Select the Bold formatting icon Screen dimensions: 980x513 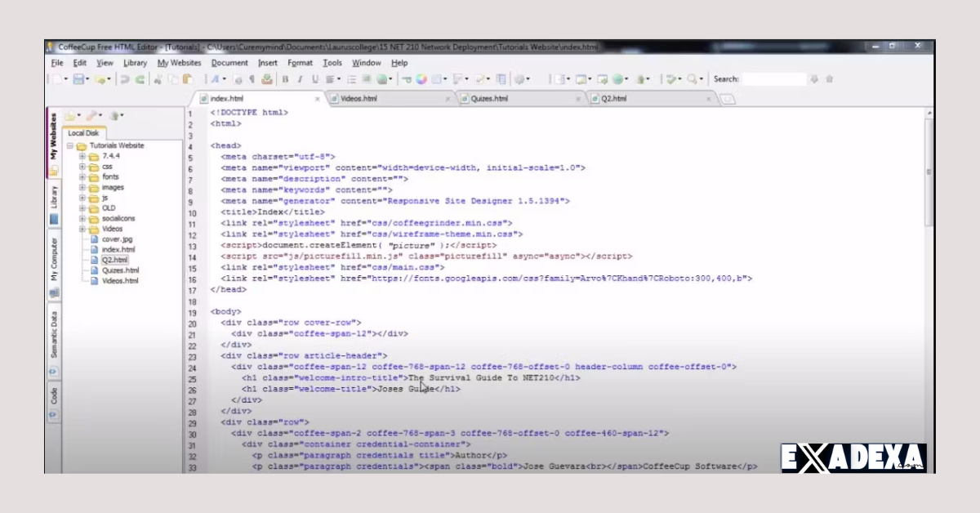click(x=286, y=78)
